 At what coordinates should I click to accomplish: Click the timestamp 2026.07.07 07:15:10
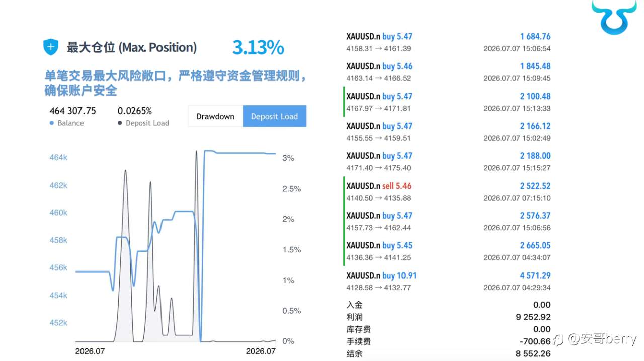[x=517, y=198]
